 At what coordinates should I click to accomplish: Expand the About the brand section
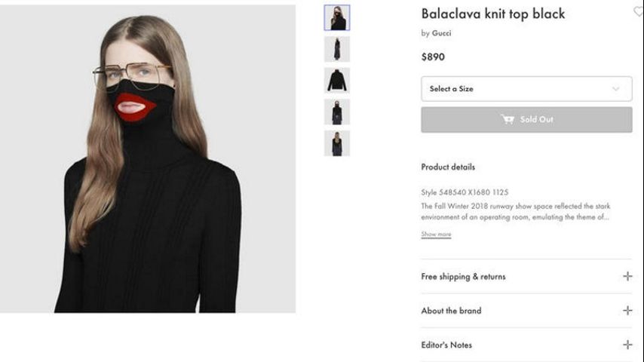[x=526, y=311]
